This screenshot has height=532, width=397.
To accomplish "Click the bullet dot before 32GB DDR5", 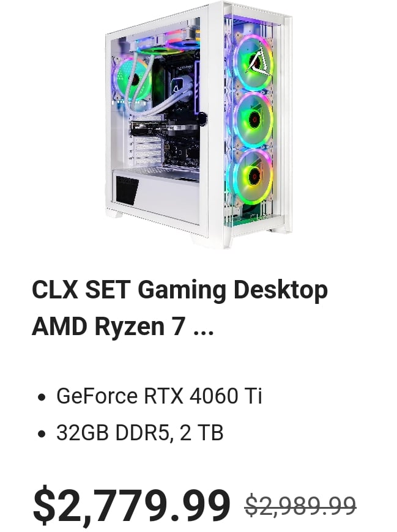I will tap(42, 434).
